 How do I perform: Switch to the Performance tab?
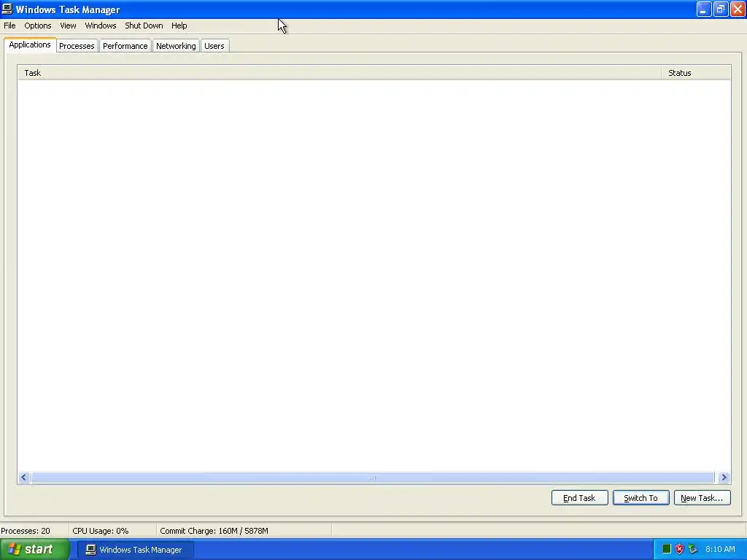click(125, 46)
